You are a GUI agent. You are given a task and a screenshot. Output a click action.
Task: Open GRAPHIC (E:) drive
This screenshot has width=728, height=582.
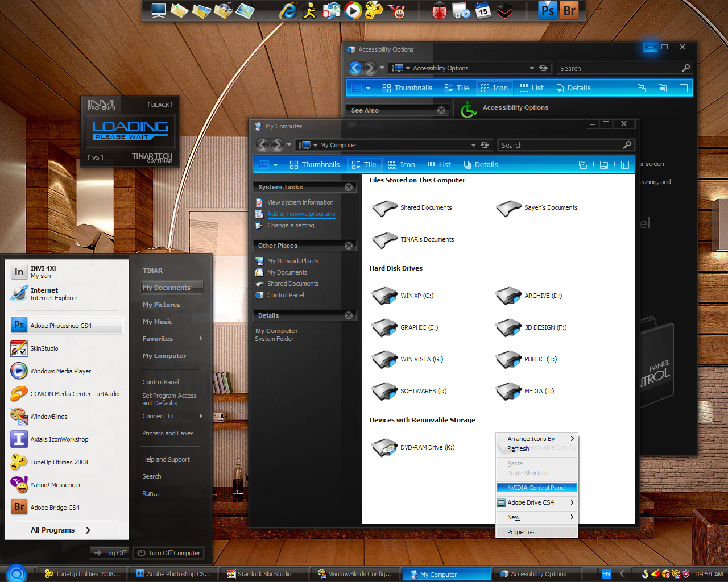click(404, 327)
